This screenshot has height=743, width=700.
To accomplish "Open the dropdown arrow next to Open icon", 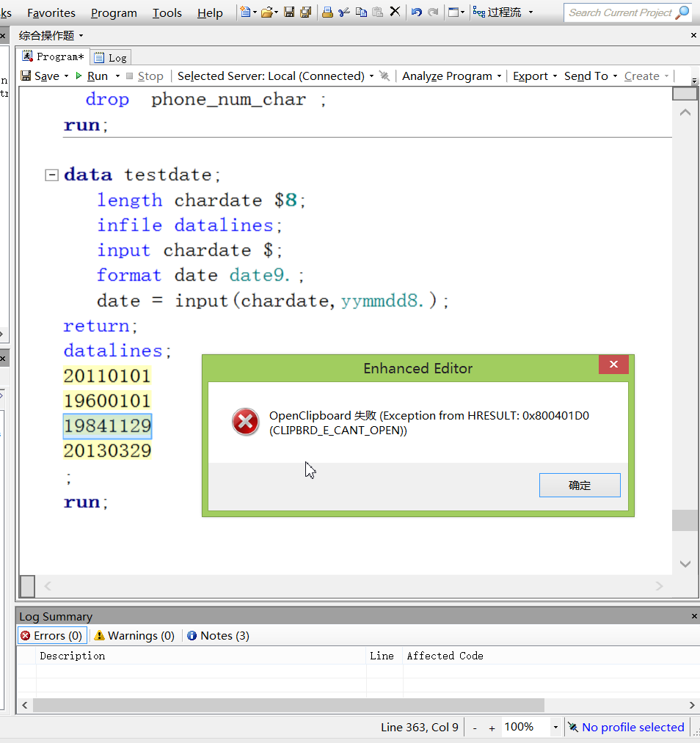I will click(277, 12).
